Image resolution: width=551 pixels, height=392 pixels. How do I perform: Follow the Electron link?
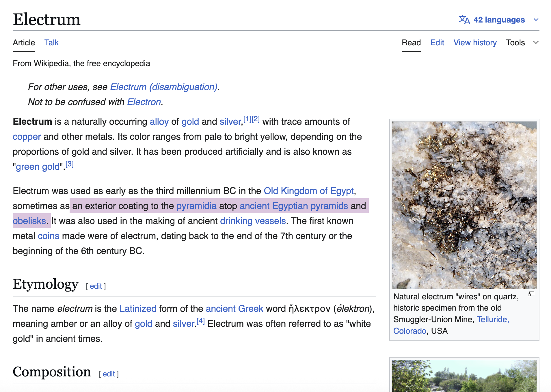point(144,102)
